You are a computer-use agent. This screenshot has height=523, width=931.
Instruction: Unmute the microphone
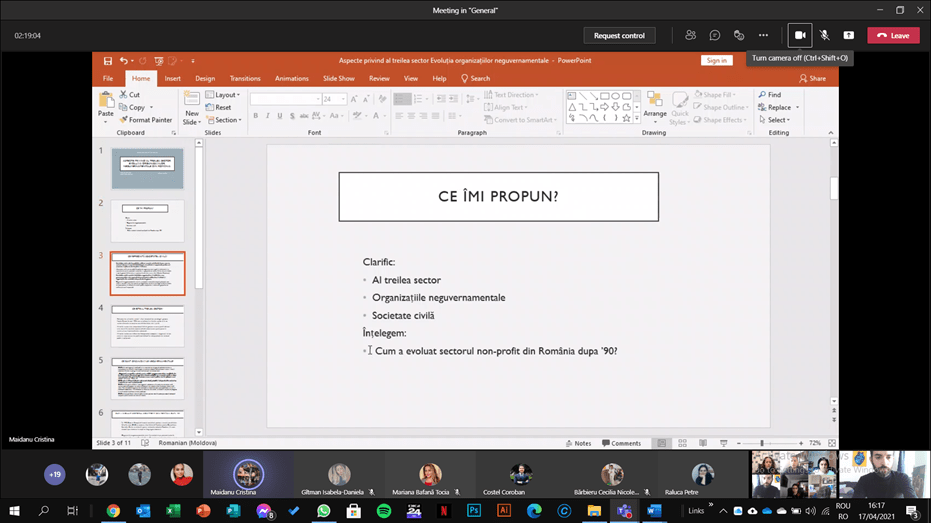(x=824, y=35)
